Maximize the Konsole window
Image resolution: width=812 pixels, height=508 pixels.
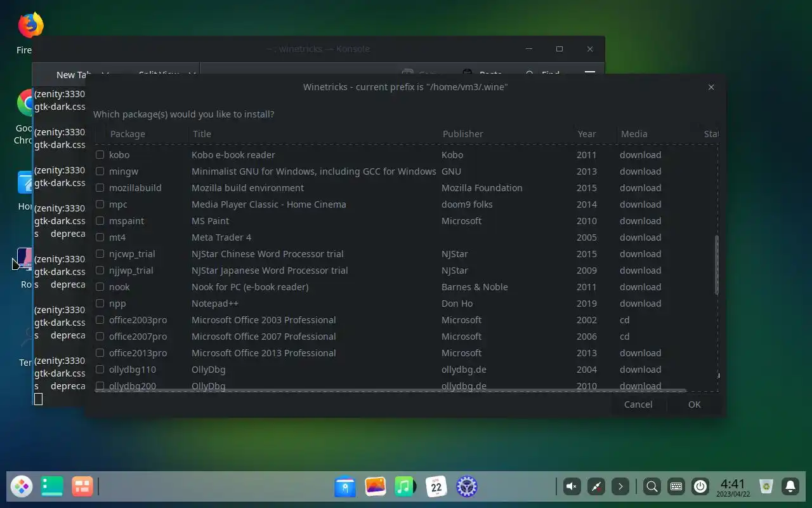coord(559,49)
